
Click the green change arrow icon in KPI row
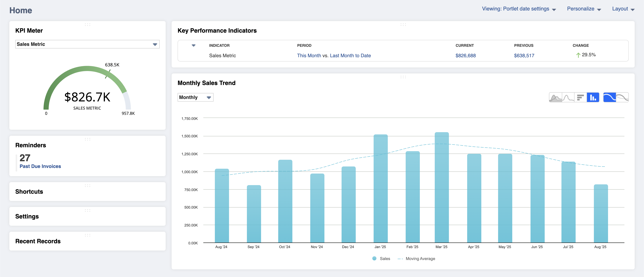pos(578,55)
